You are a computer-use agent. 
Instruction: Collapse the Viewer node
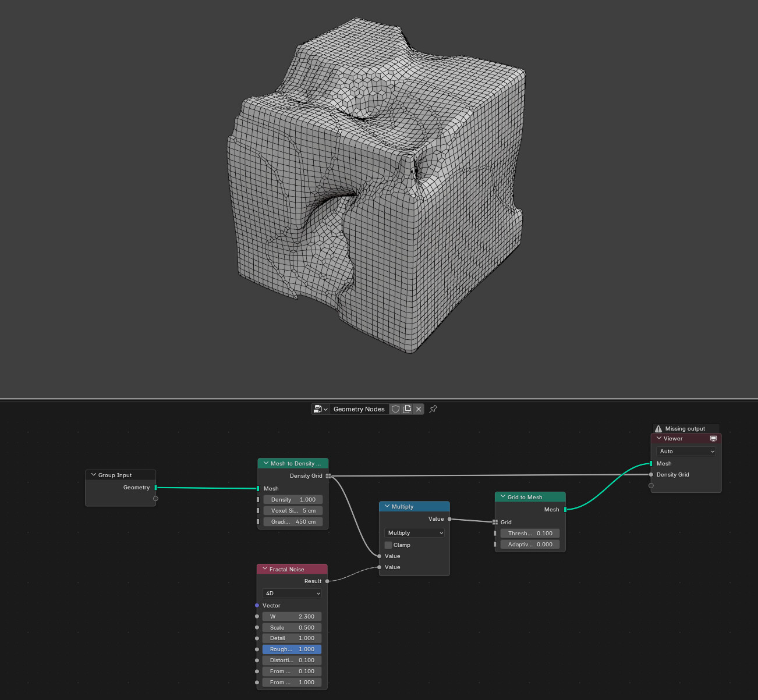tap(659, 438)
